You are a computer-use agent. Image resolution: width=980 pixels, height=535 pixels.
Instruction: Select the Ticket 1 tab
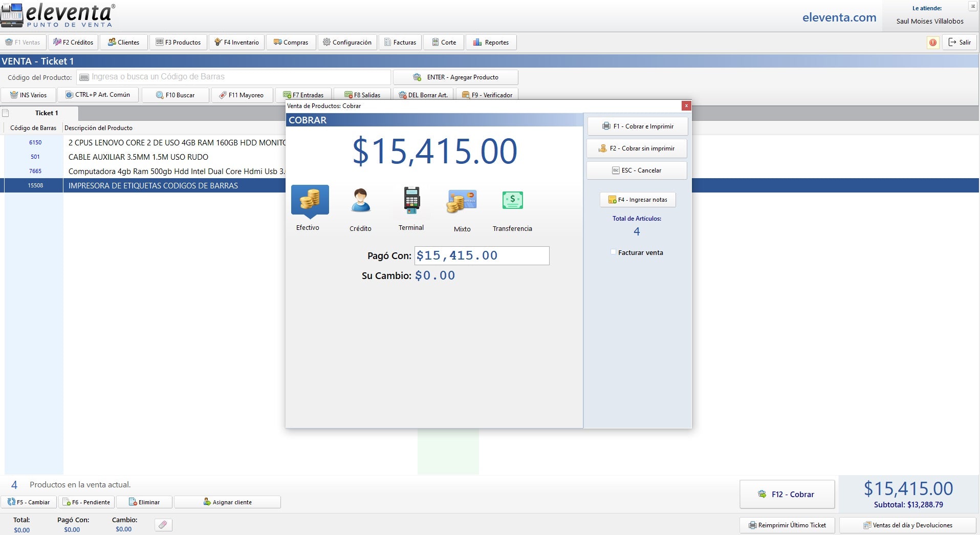click(46, 113)
